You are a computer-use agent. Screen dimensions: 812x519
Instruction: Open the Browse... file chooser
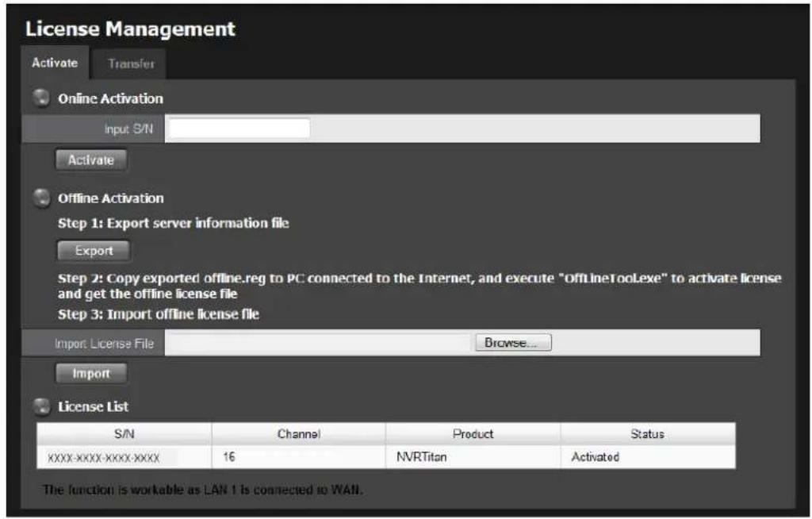tap(513, 343)
